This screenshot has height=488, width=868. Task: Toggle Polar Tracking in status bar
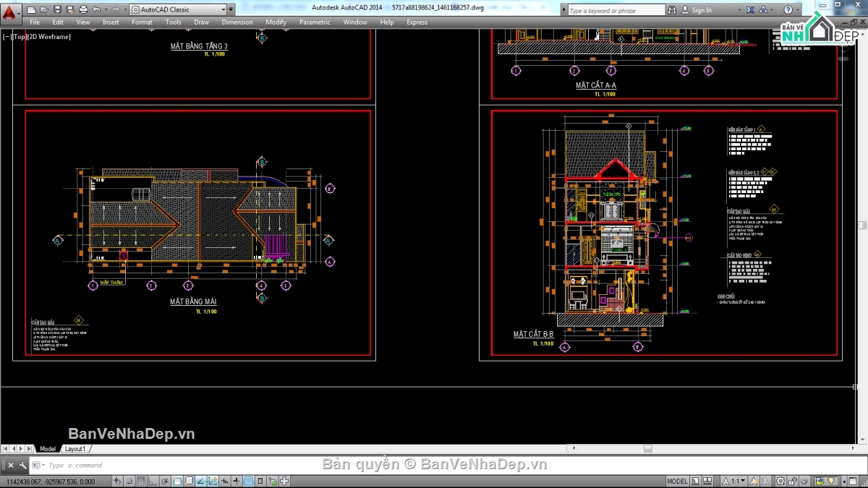click(165, 481)
